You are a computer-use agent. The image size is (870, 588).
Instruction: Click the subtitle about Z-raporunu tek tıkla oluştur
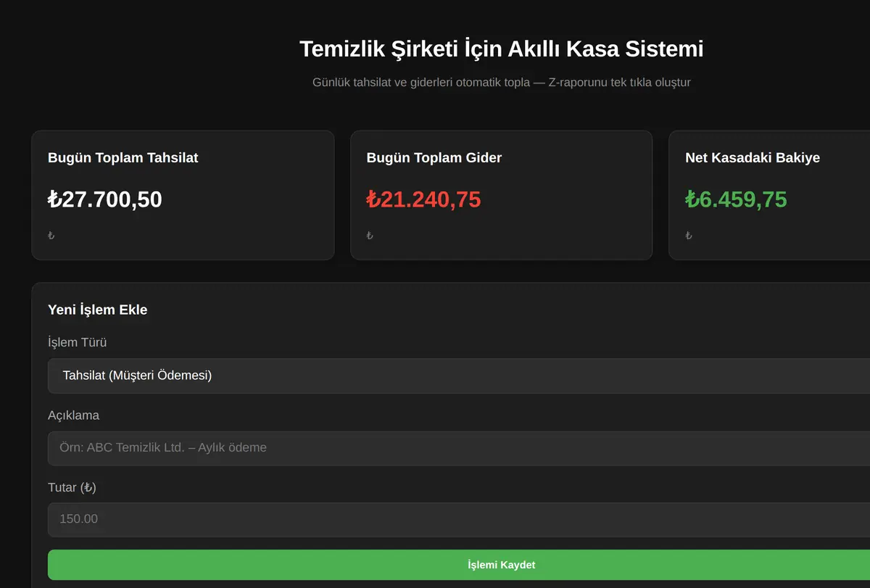coord(502,82)
